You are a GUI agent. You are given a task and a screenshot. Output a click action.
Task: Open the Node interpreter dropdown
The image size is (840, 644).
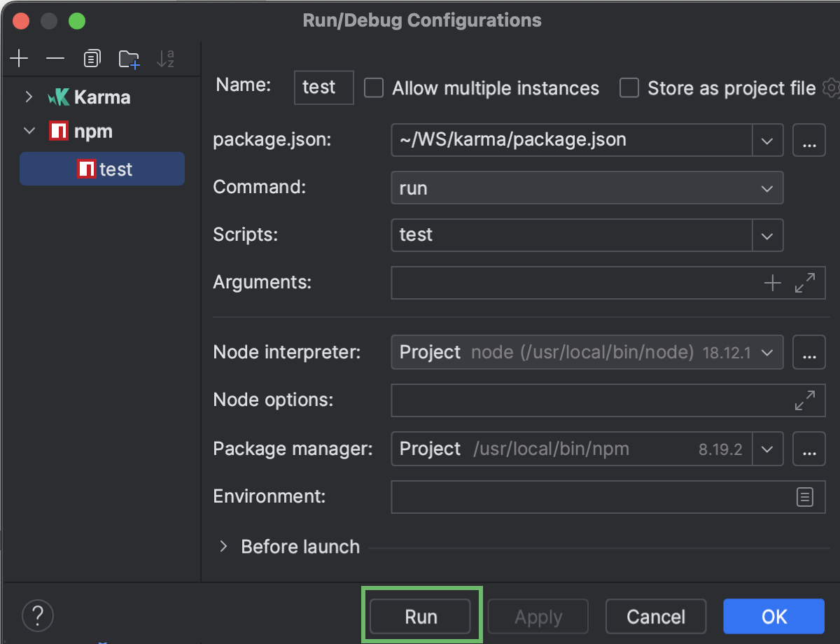[x=767, y=352]
